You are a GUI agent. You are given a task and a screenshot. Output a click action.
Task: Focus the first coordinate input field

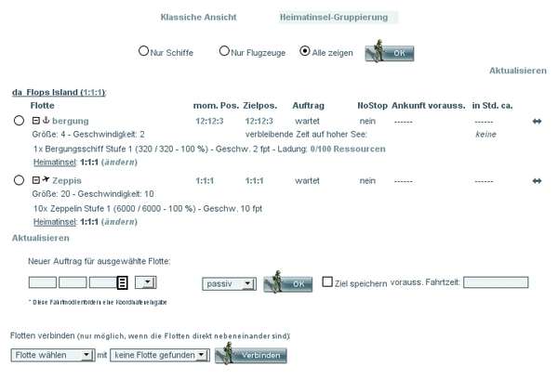click(43, 282)
